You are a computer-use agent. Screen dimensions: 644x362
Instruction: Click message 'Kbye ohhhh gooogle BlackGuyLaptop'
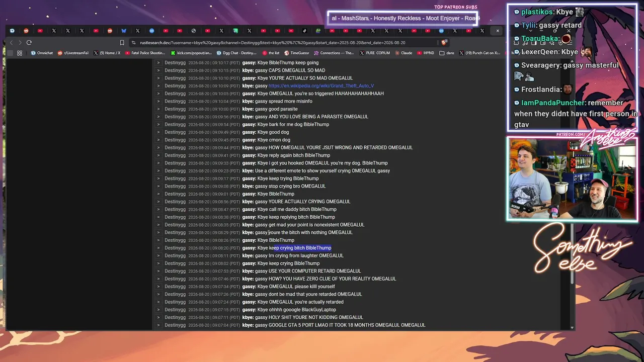point(297,310)
